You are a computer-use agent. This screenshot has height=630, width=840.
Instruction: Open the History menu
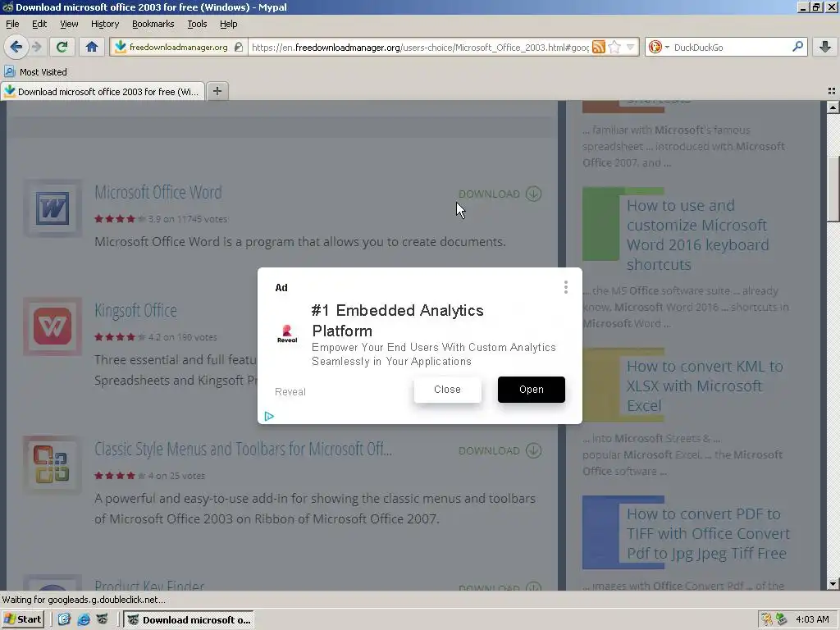point(105,24)
